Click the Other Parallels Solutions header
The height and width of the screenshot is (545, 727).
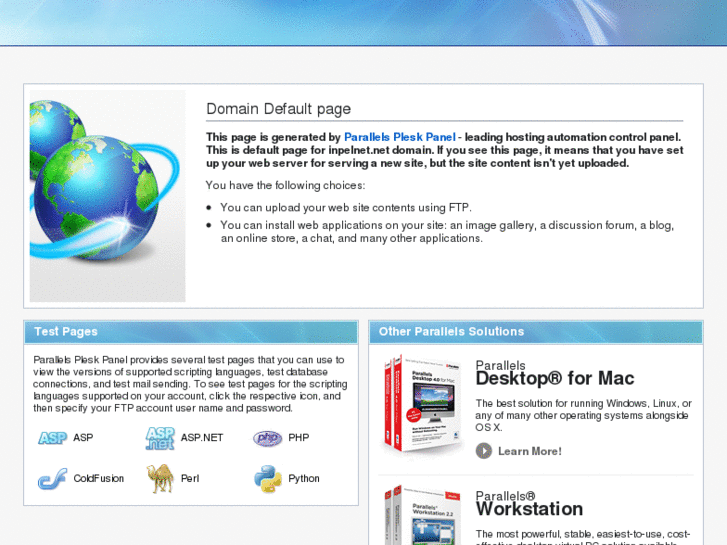point(536,332)
